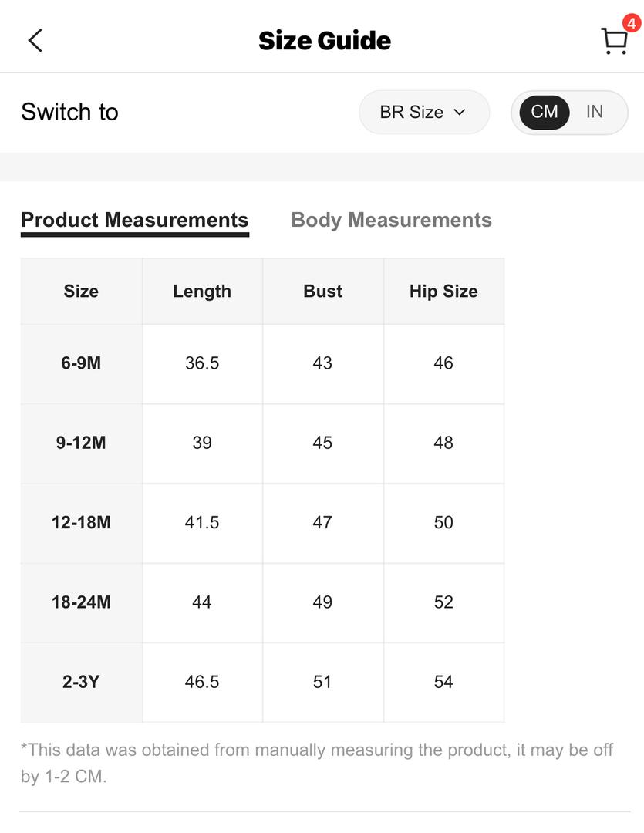Select the 6-9M size row
The width and height of the screenshot is (644, 833).
(262, 364)
